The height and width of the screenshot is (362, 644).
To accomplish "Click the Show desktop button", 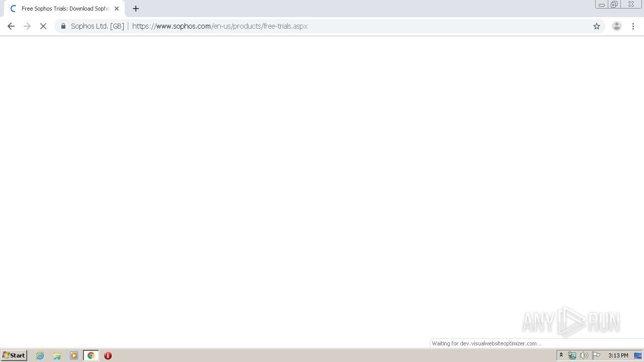I will (x=638, y=355).
